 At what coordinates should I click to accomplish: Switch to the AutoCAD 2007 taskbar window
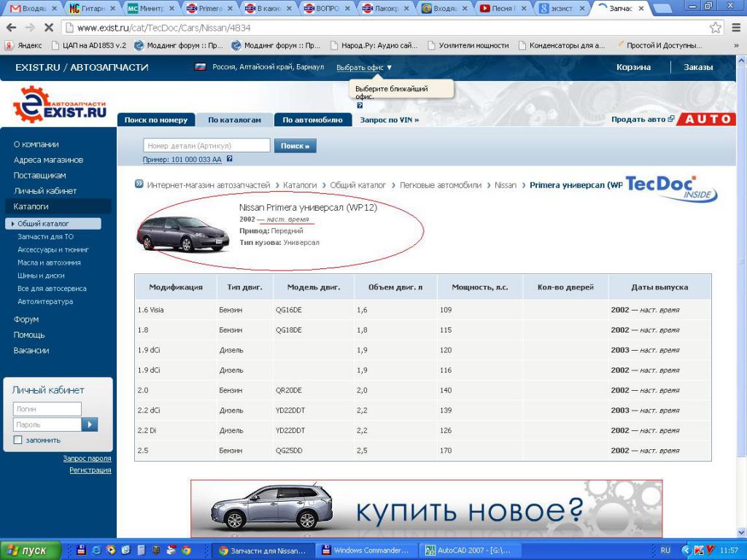470,551
